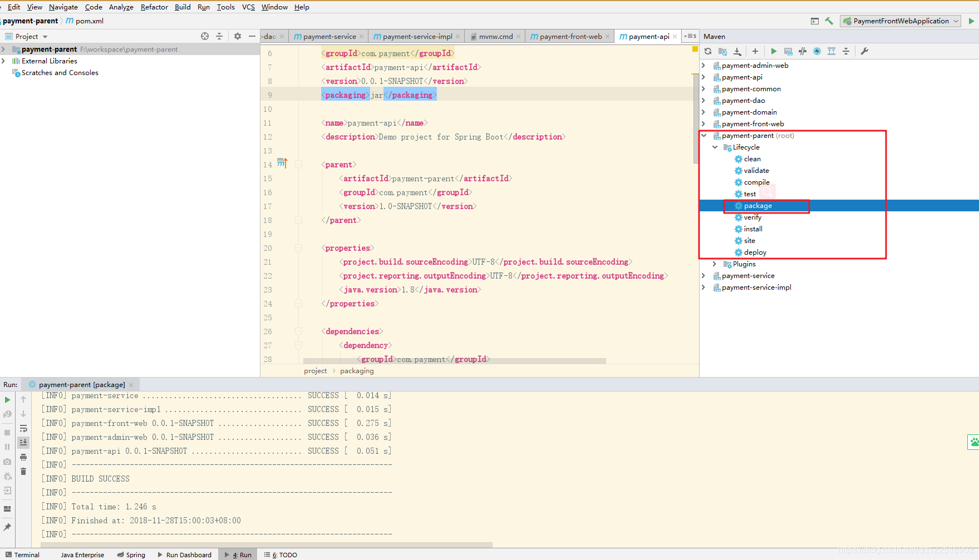This screenshot has width=979, height=560.
Task: Collapse the Lifecycle node in Maven
Action: pyautogui.click(x=715, y=147)
